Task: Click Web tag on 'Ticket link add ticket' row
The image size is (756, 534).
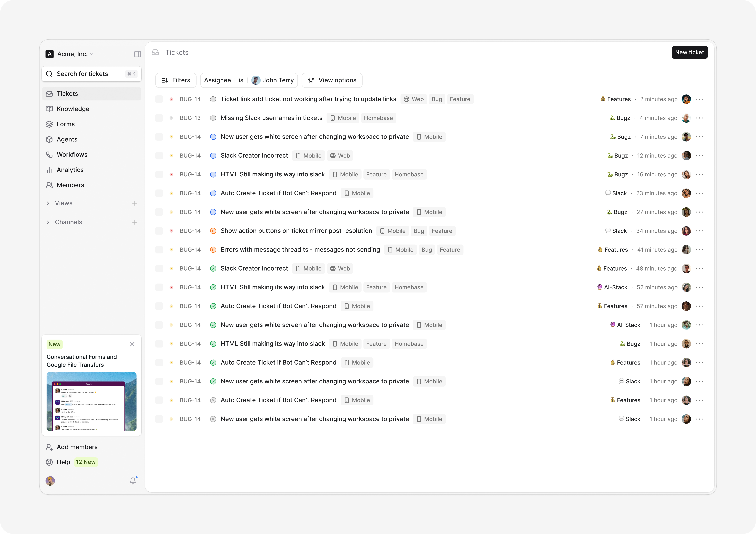Action: pos(414,99)
